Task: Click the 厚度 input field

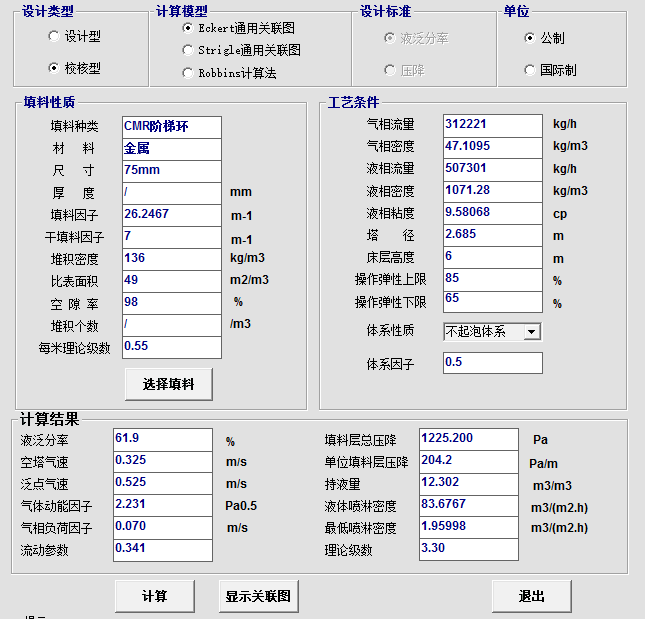Action: 172,193
